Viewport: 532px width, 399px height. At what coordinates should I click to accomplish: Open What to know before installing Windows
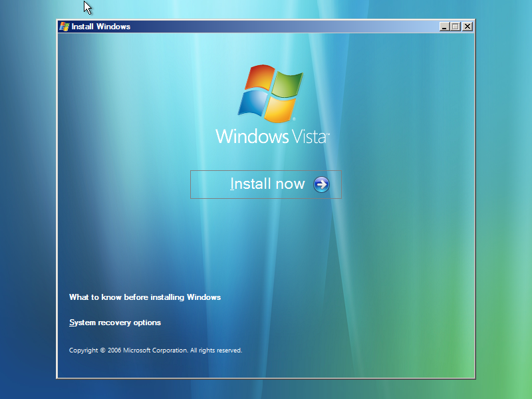[x=145, y=297]
